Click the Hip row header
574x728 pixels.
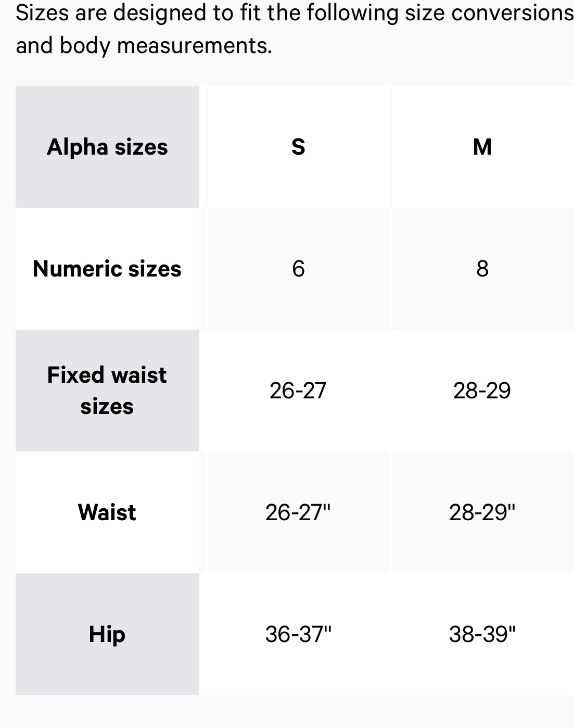tap(107, 634)
